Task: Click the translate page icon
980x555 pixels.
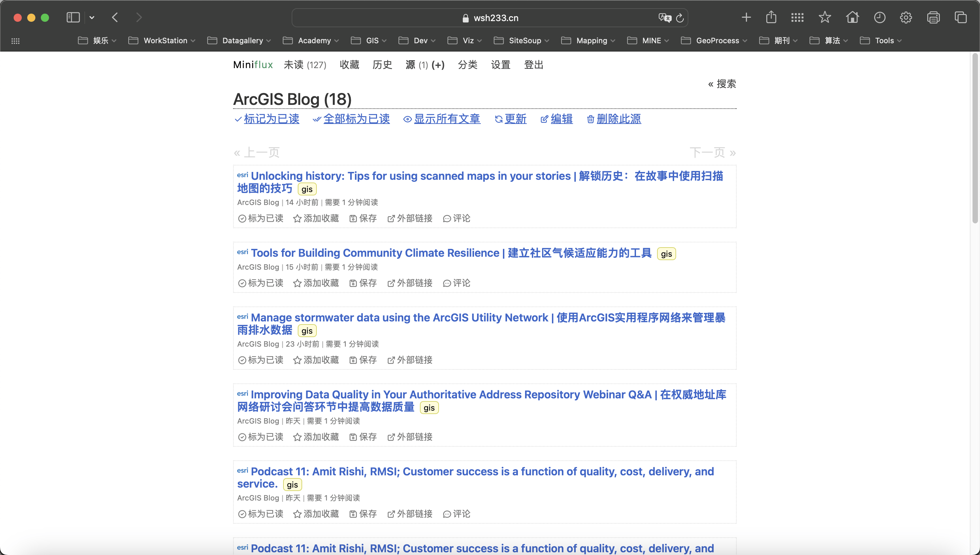Action: tap(665, 17)
